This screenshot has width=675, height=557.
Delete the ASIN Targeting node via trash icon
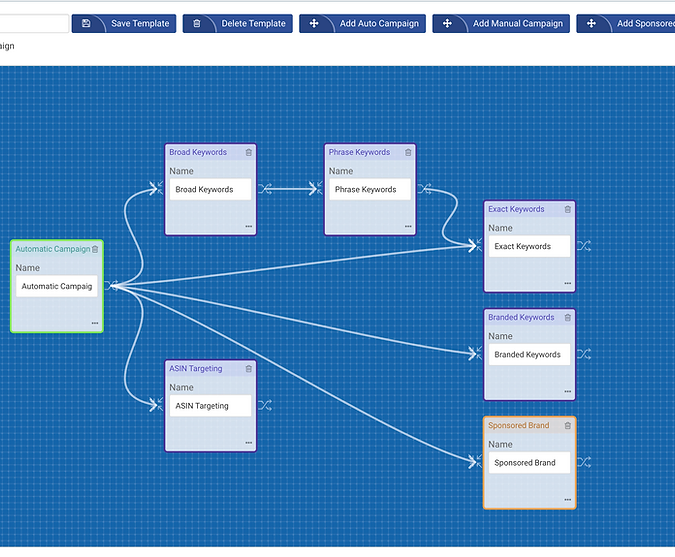pyautogui.click(x=249, y=369)
